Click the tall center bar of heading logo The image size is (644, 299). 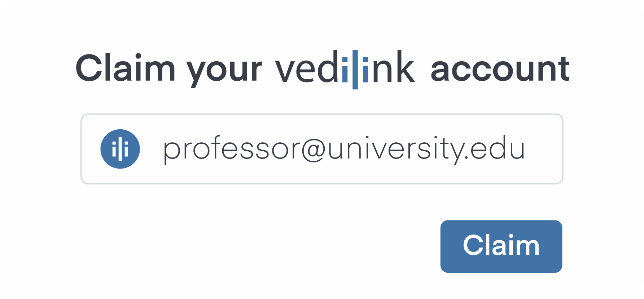(x=355, y=70)
